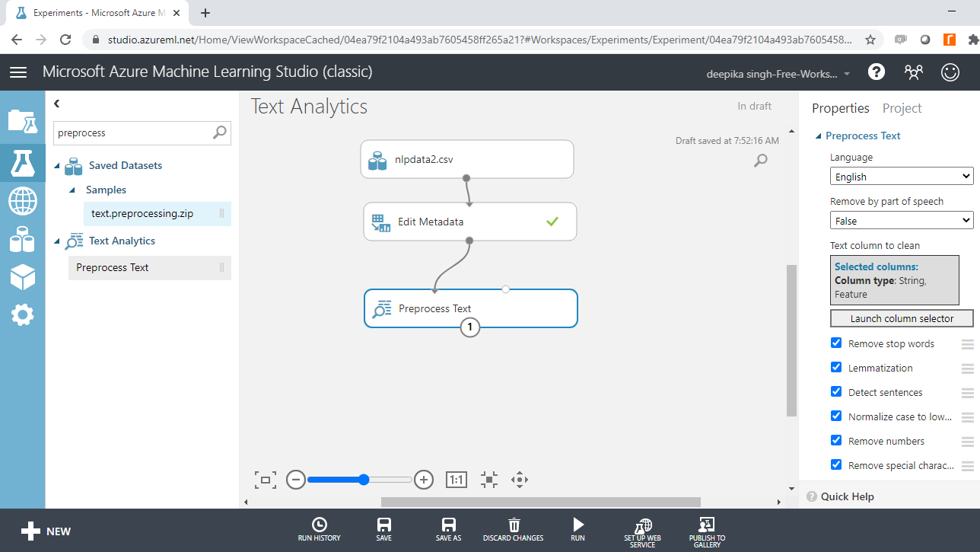Open the Web Services globe icon
This screenshot has height=552, width=980.
pos(22,202)
